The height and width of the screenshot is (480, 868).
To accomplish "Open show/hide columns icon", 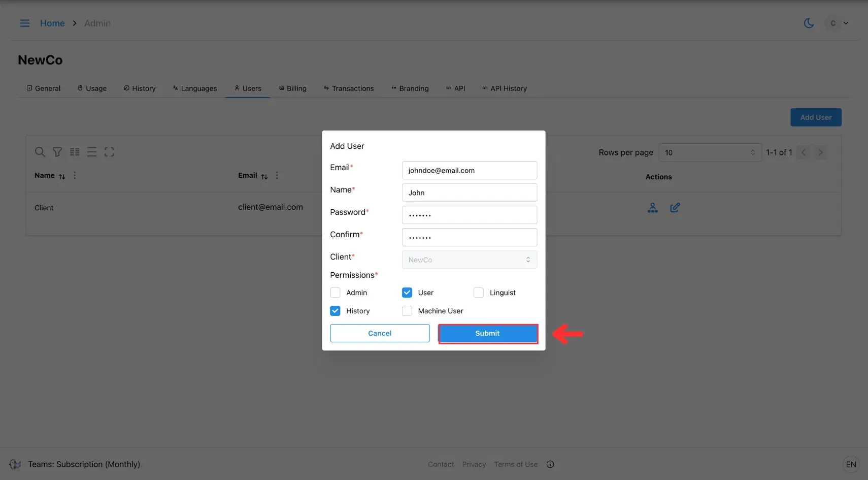I will (75, 152).
